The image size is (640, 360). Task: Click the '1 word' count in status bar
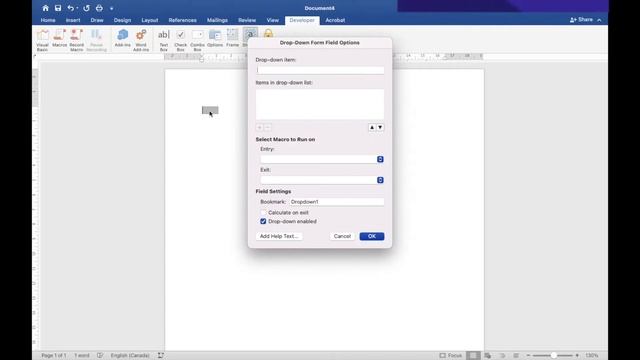pyautogui.click(x=82, y=356)
